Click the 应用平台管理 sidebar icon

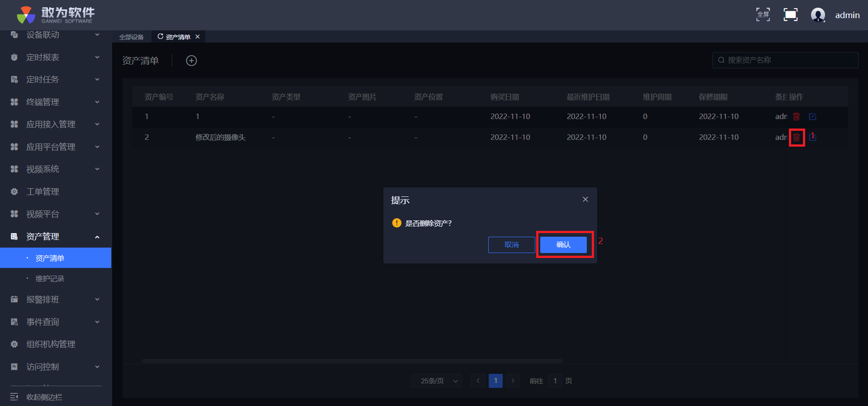coord(14,147)
